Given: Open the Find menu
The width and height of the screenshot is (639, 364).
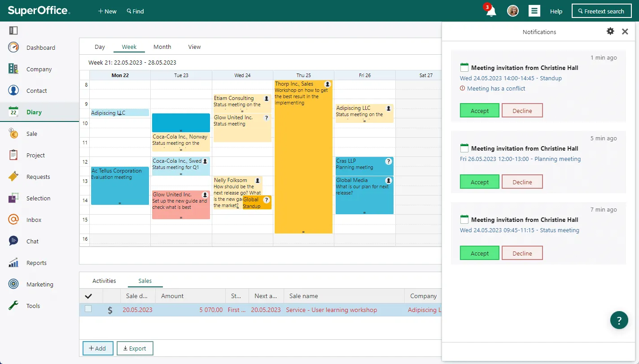Looking at the screenshot, I should (135, 11).
